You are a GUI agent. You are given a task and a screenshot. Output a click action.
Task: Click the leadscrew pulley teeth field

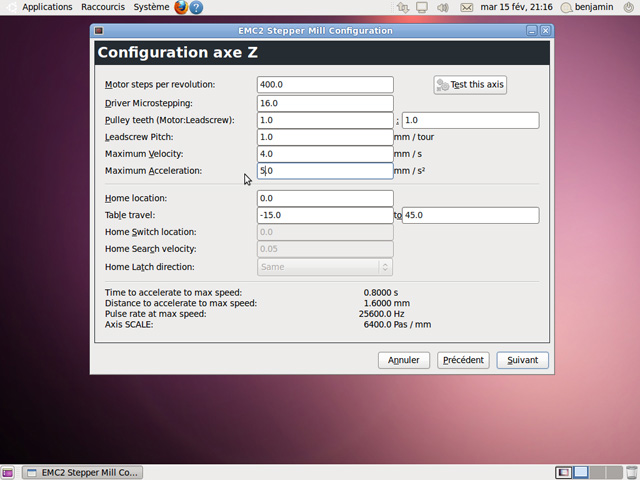471,120
